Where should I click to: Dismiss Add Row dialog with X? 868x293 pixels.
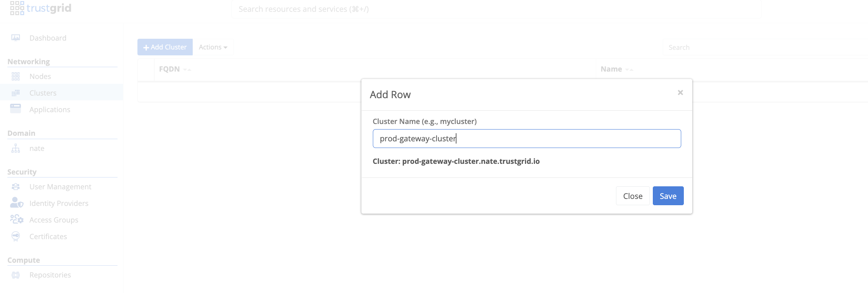tap(680, 93)
